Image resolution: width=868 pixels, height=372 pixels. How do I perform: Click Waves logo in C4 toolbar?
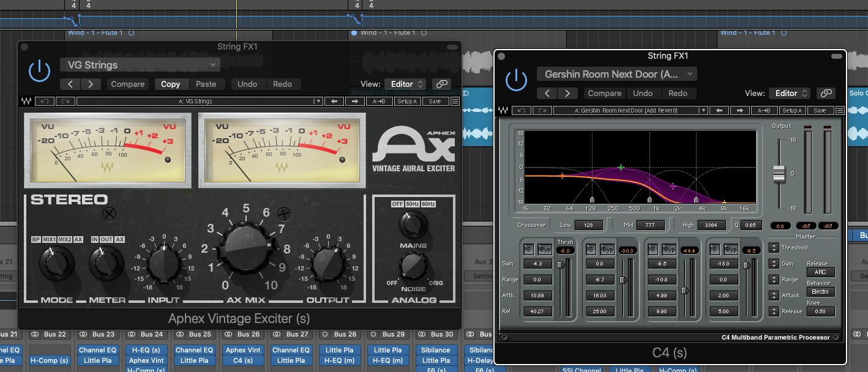(503, 111)
